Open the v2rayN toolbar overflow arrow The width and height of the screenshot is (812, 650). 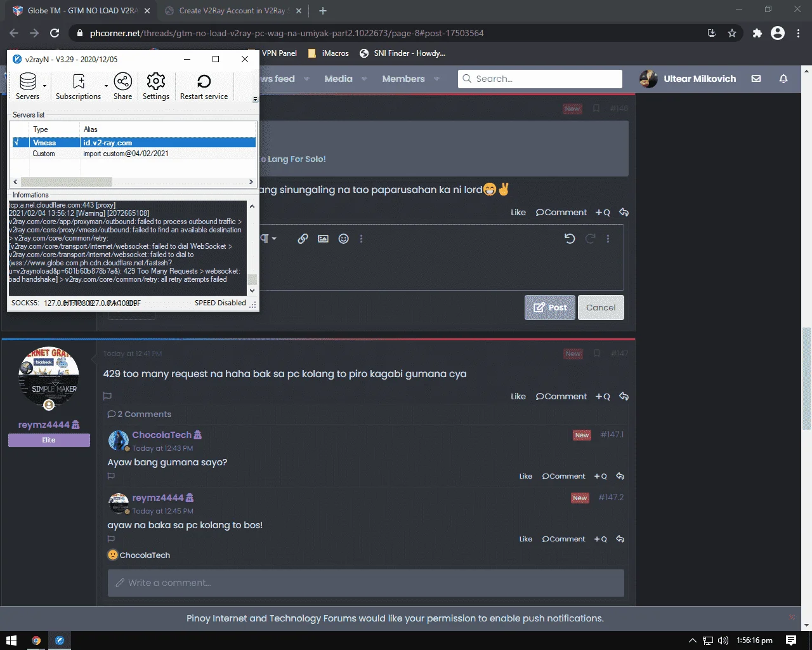pos(256,99)
